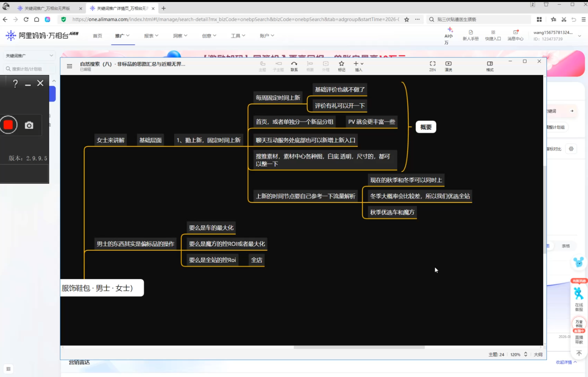
Task: Expand the 报表 menu
Action: pyautogui.click(x=151, y=36)
